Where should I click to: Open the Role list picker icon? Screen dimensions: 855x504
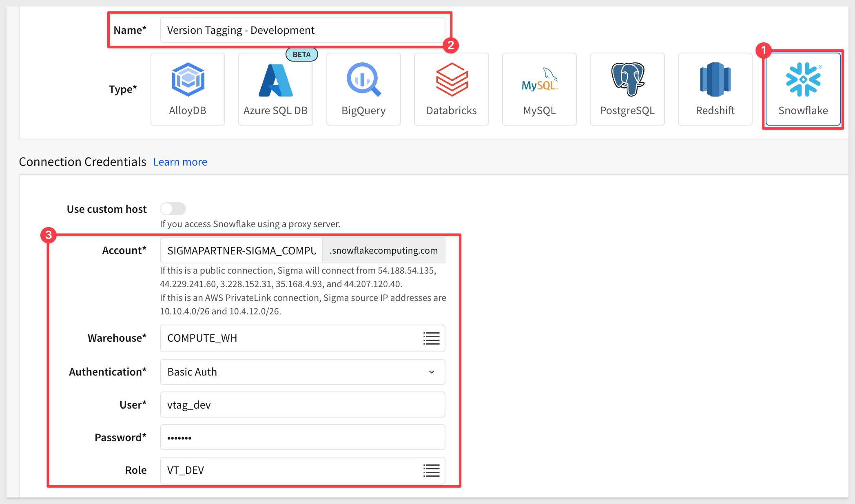point(431,471)
